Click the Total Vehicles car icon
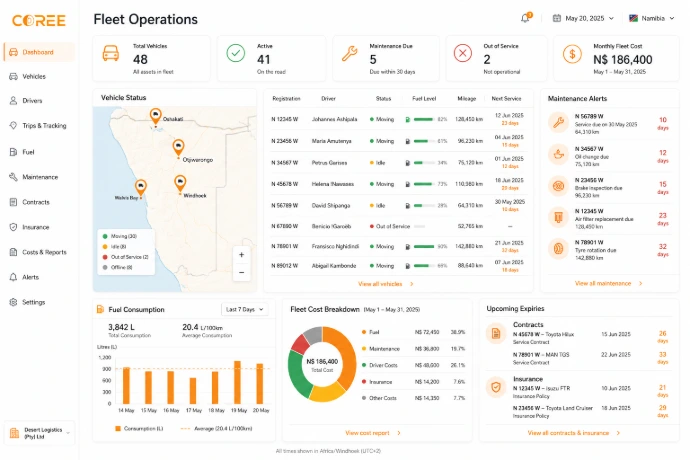690x460 pixels. (x=110, y=54)
